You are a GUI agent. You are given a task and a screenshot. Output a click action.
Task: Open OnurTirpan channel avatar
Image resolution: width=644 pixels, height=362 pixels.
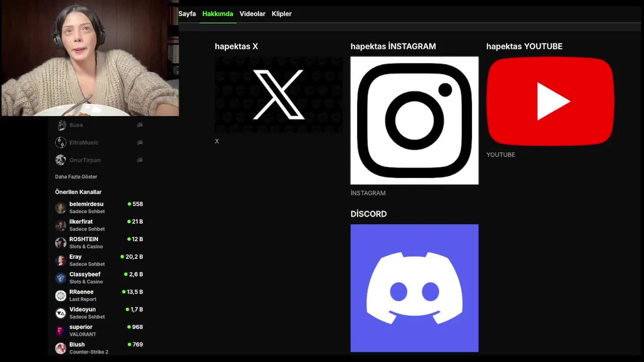coord(61,160)
